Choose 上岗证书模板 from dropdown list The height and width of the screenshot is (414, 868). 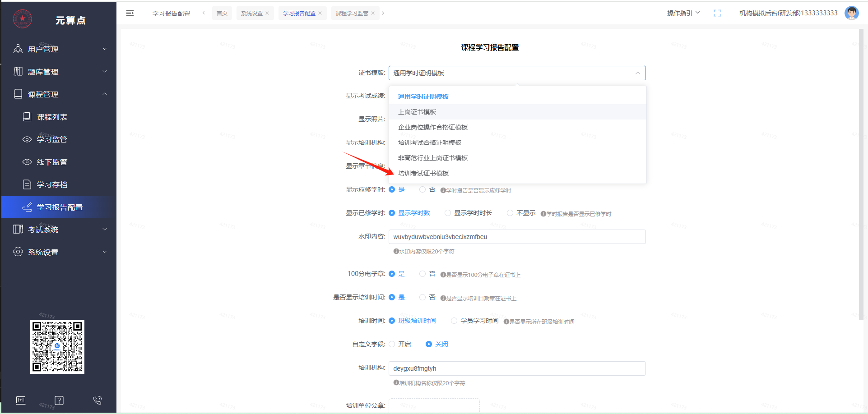tap(517, 112)
